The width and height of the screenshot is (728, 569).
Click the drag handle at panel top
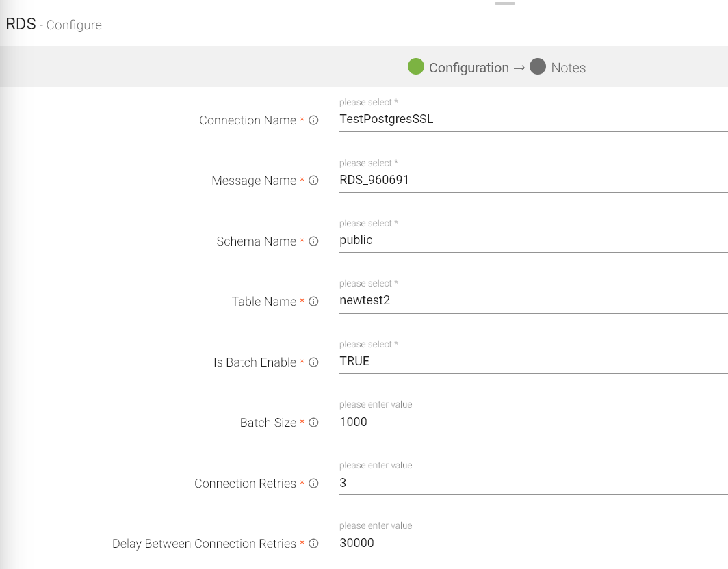(x=504, y=3)
